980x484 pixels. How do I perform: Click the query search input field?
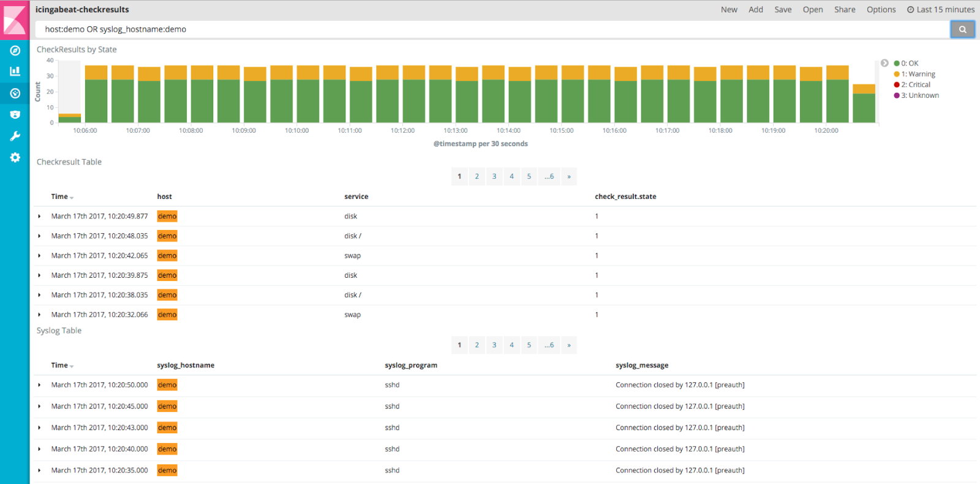click(492, 29)
